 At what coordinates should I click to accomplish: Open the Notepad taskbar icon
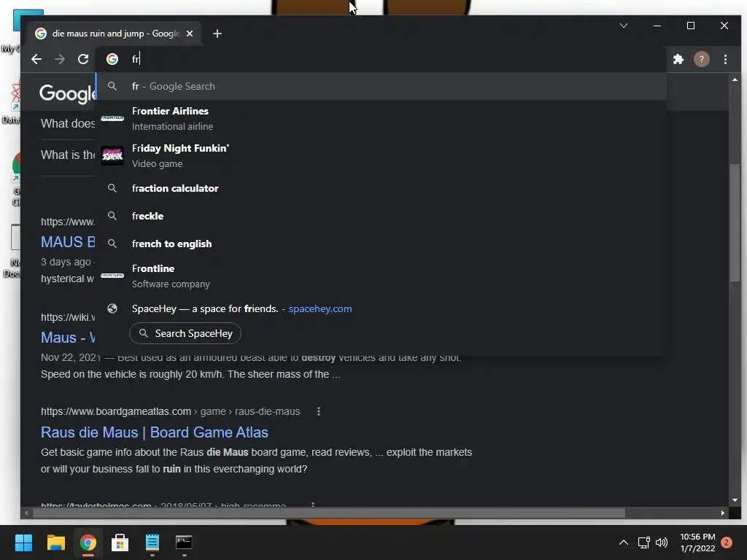pos(152,542)
